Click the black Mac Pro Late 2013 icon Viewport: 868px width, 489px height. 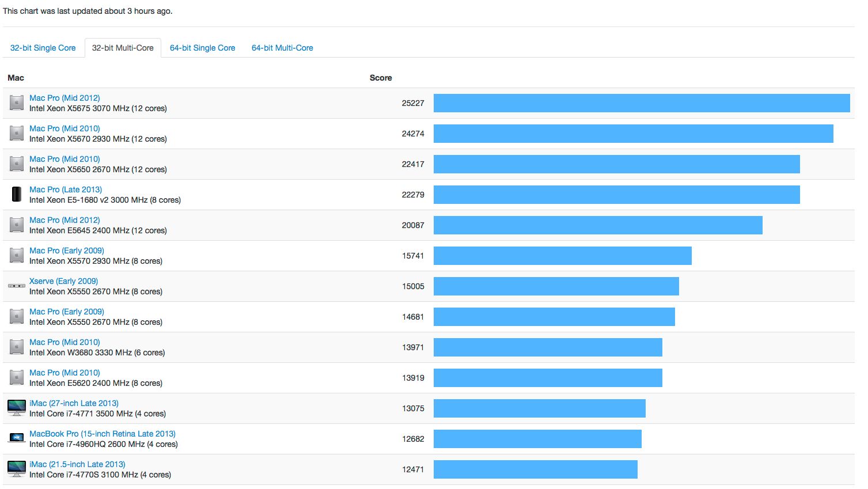[17, 194]
